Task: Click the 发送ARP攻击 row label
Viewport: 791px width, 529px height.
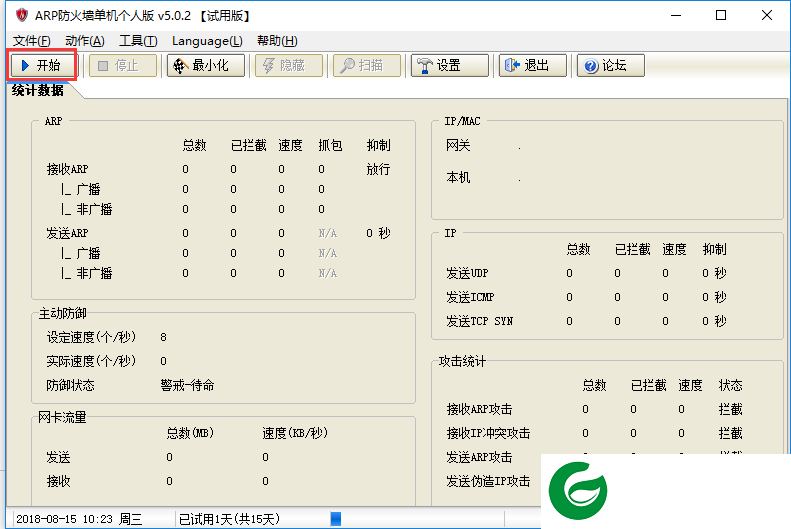Action: click(x=479, y=457)
